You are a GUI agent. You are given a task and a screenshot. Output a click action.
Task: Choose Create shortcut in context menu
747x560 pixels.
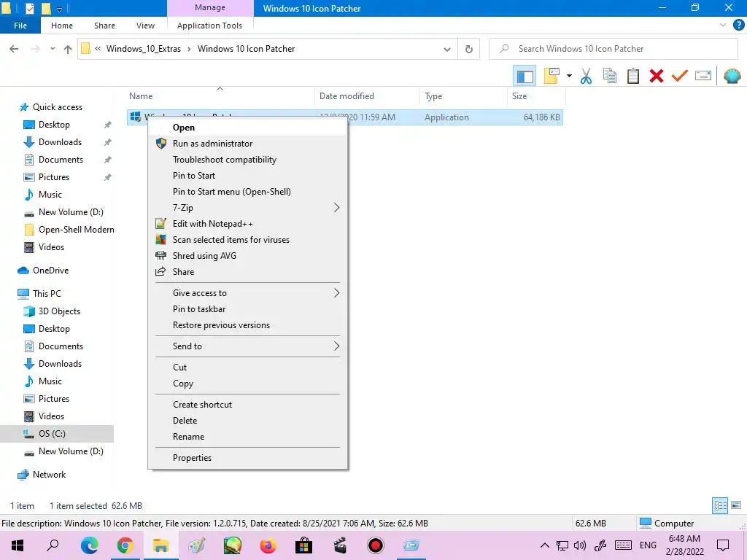(x=247, y=404)
